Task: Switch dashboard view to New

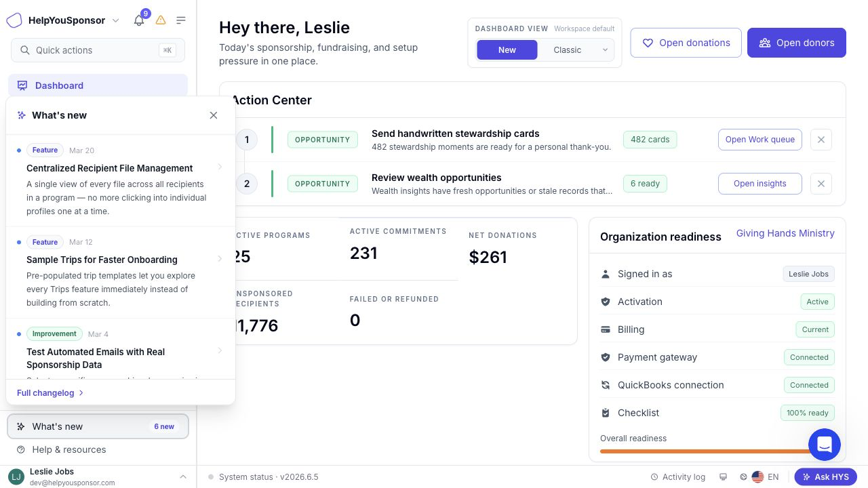Action: [x=507, y=49]
